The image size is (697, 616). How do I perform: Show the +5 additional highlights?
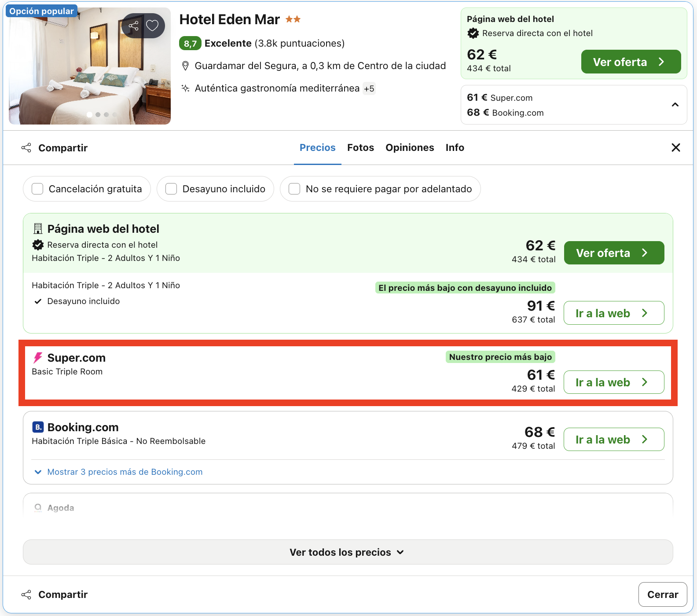pos(369,88)
